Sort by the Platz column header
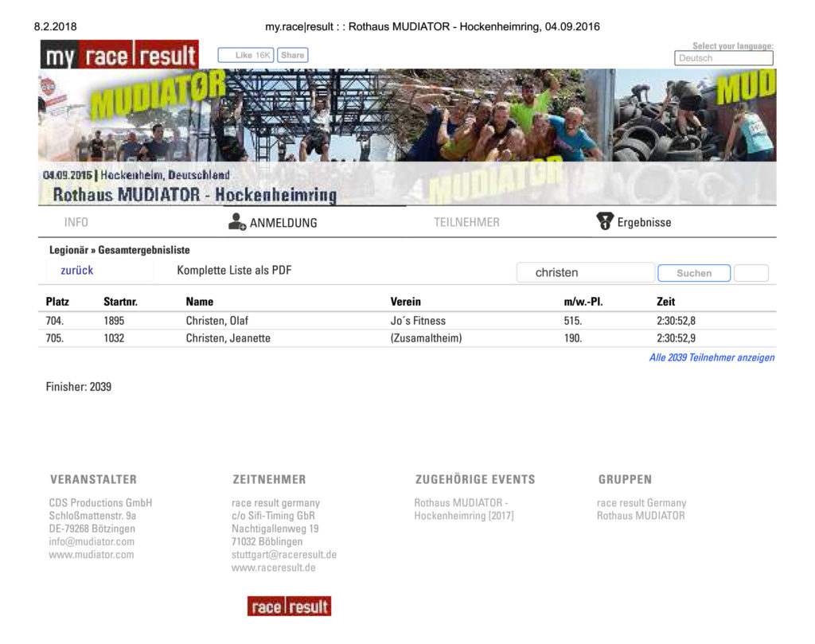 click(x=57, y=302)
